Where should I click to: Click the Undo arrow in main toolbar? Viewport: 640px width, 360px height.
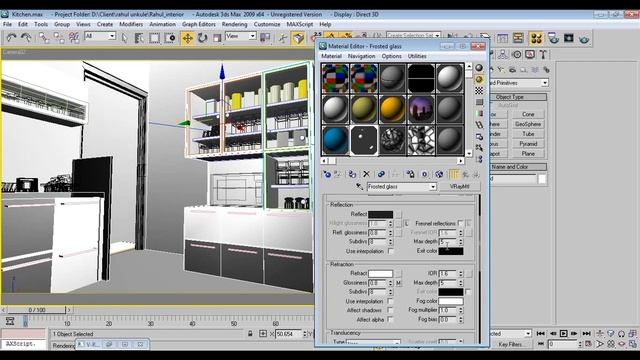click(x=11, y=38)
